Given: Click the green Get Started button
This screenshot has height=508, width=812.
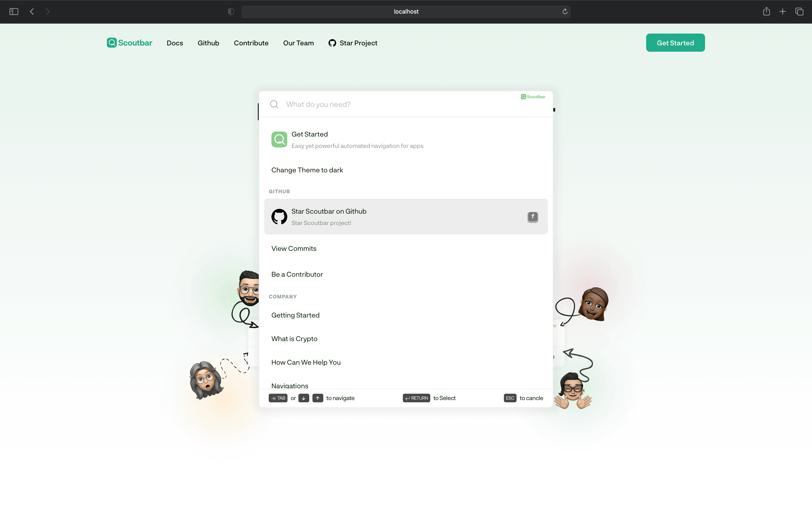Looking at the screenshot, I should point(675,43).
